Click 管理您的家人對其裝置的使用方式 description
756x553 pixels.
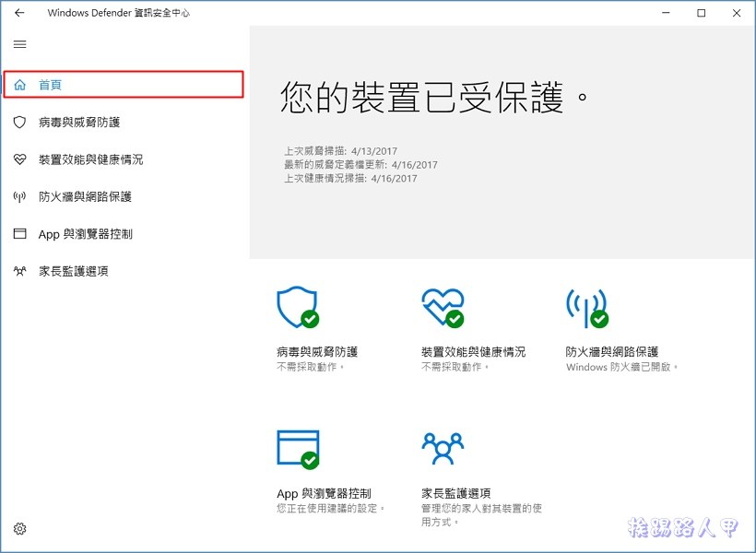[481, 515]
